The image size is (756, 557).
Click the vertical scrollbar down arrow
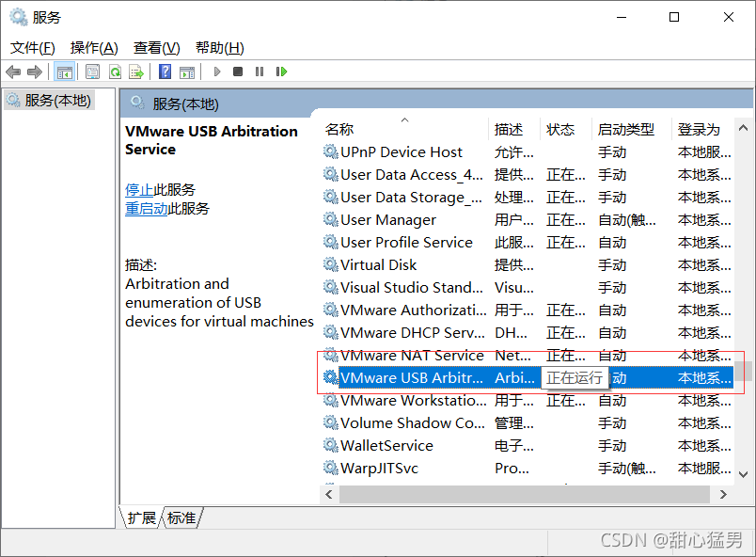(x=744, y=474)
